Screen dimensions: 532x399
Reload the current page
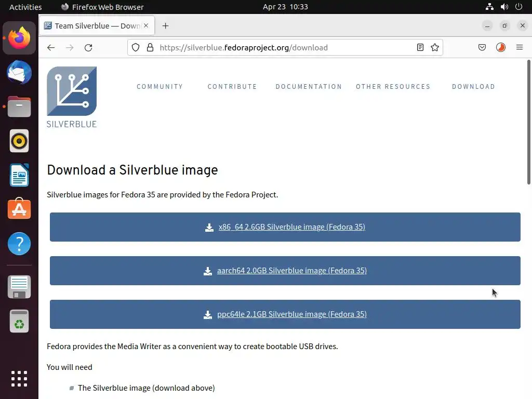(88, 47)
